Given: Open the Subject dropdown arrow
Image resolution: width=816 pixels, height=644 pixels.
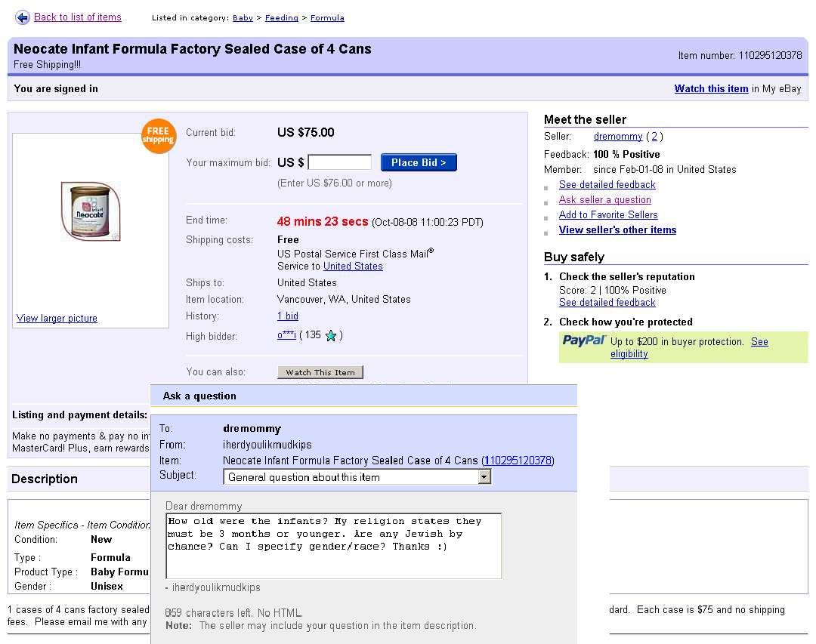Looking at the screenshot, I should point(484,477).
